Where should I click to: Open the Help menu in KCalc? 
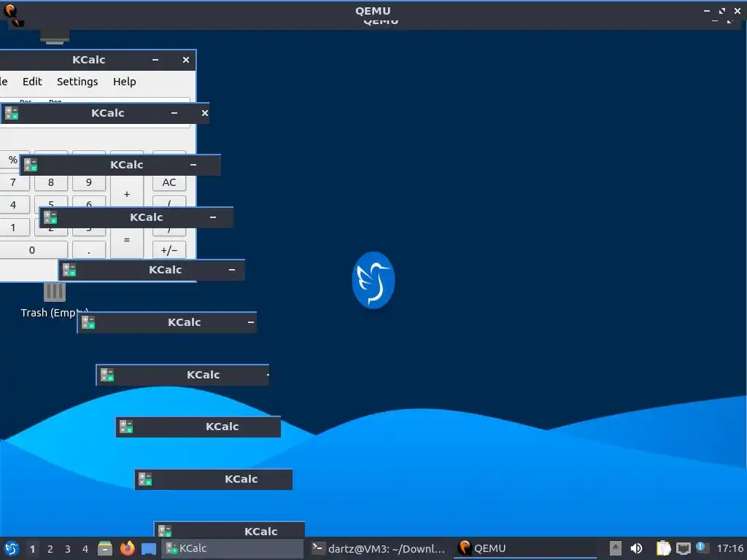tap(124, 82)
